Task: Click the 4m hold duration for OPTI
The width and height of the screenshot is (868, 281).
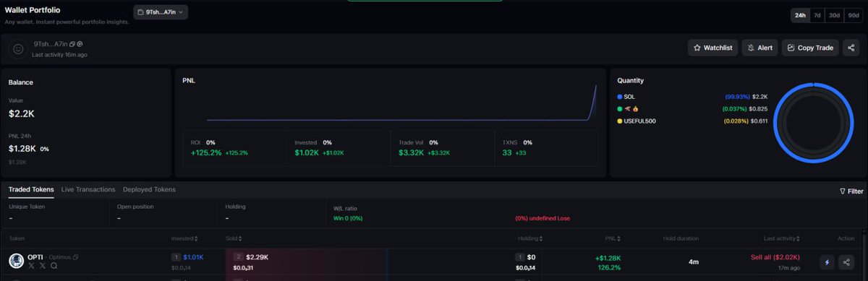Action: coord(693,261)
